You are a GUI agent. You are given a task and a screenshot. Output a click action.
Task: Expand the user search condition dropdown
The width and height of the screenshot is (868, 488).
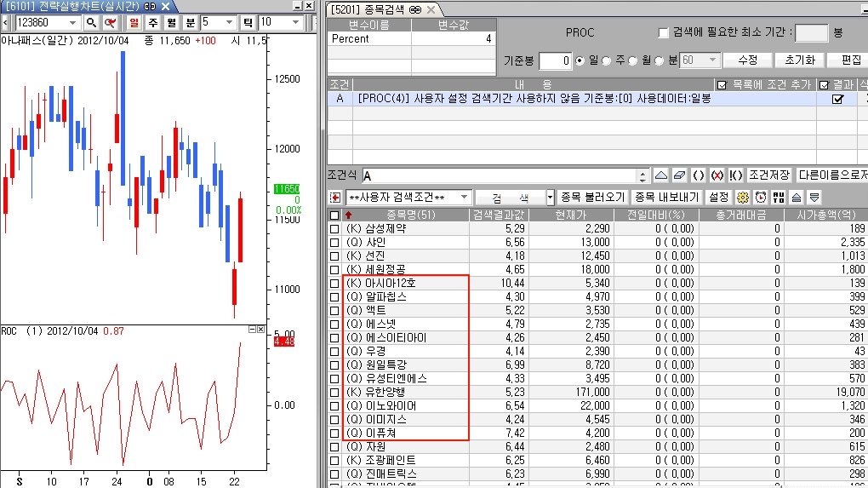464,197
